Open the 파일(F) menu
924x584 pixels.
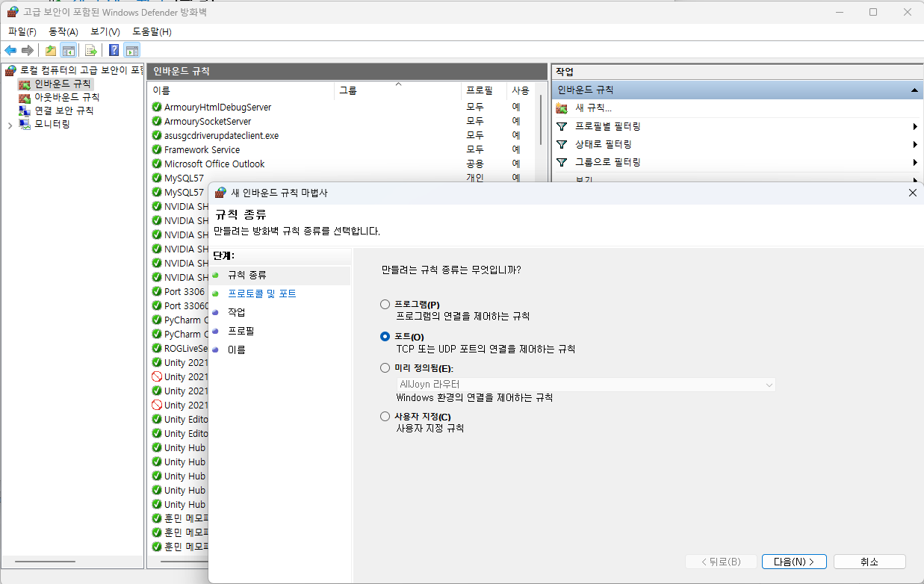[x=22, y=31]
